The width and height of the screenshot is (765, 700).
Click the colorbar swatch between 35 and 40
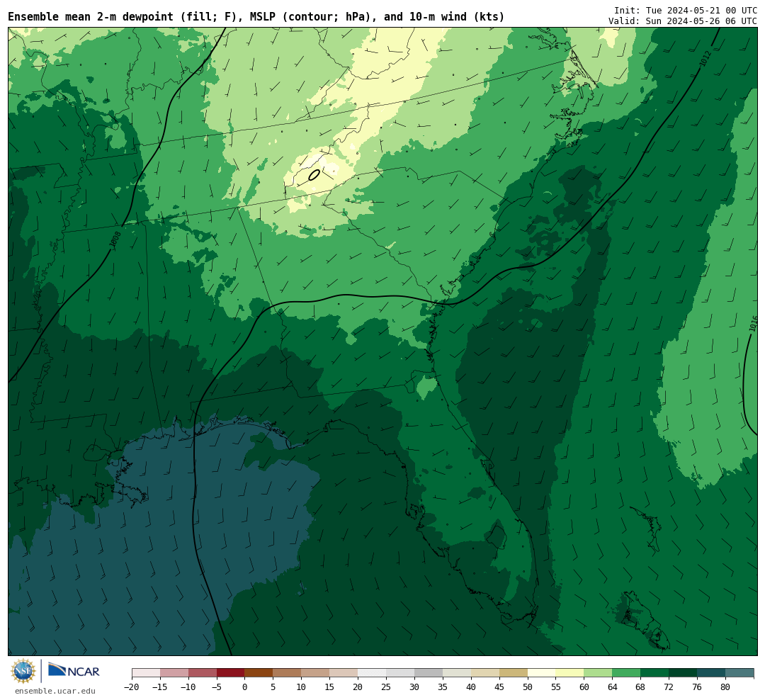click(457, 673)
